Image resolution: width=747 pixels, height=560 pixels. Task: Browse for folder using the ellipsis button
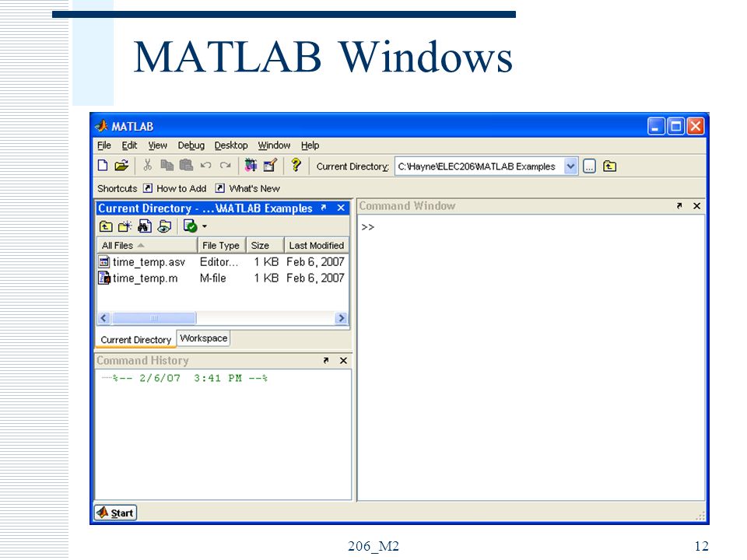click(589, 166)
